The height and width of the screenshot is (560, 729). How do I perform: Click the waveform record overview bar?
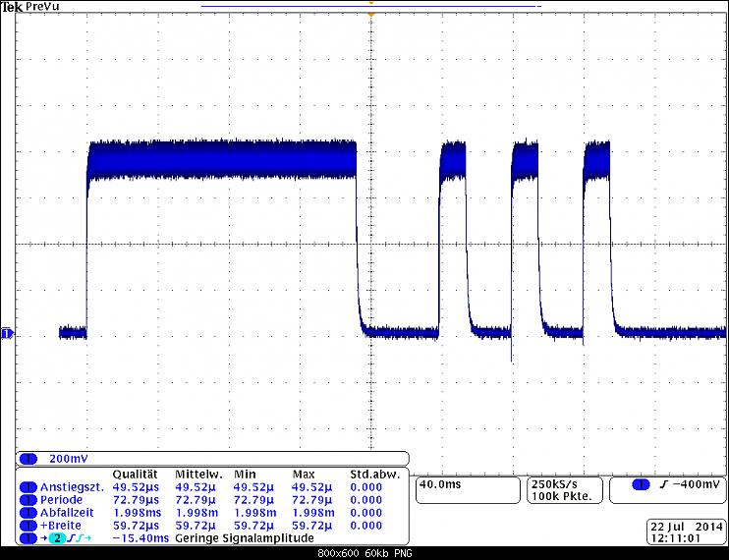pyautogui.click(x=370, y=5)
